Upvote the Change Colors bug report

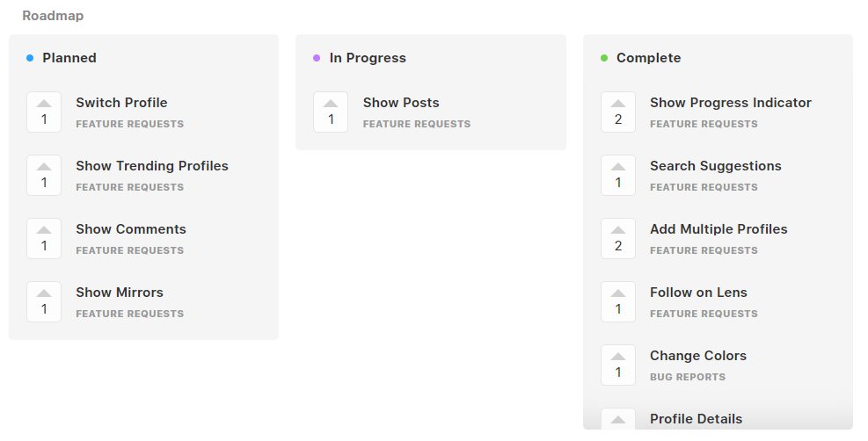(x=618, y=365)
